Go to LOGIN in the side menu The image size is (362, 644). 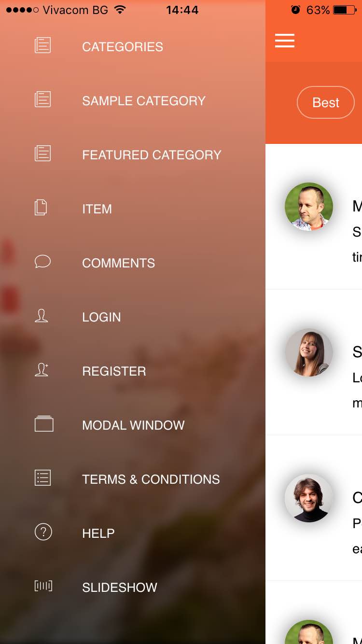[101, 317]
